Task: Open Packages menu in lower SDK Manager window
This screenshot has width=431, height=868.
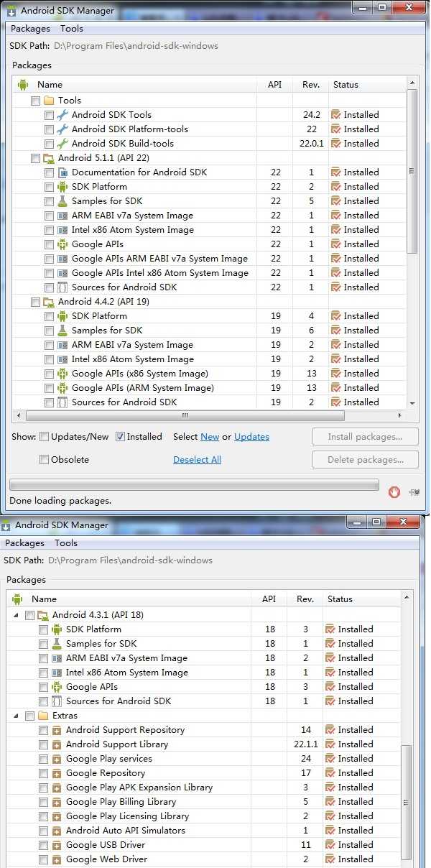Action: click(24, 543)
